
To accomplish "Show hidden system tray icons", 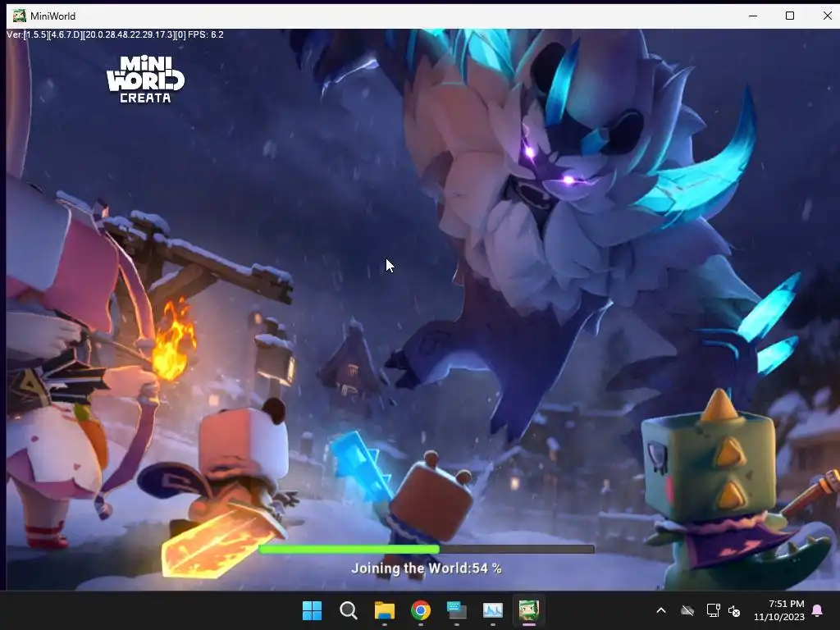I will tap(661, 610).
